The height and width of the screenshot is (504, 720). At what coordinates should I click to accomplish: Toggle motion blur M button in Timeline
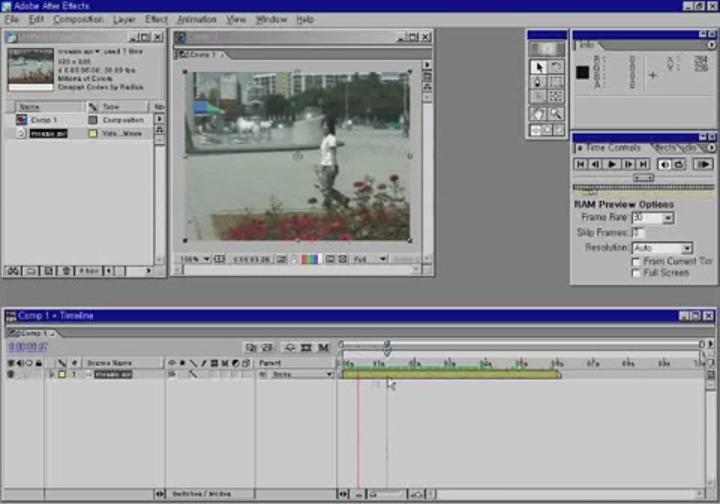coord(323,347)
